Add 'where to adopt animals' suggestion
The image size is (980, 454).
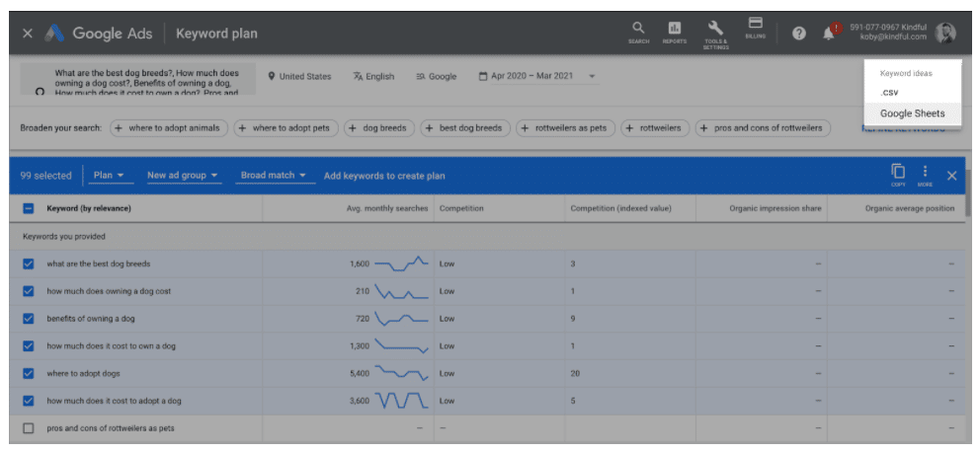tap(169, 128)
